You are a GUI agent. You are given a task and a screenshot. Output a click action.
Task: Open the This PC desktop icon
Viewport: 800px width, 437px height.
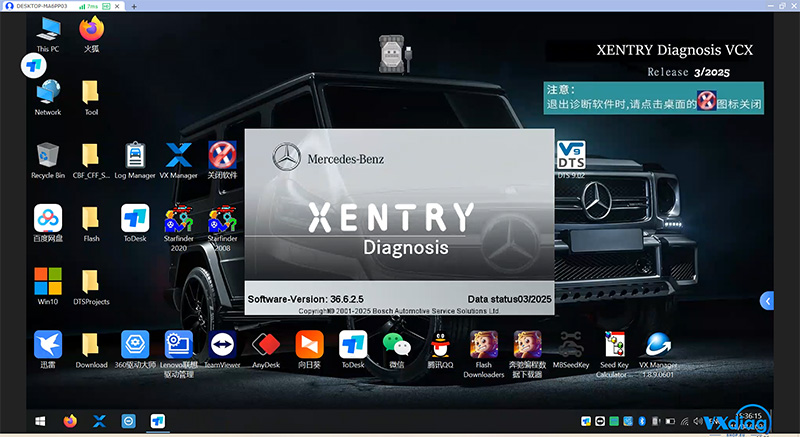coord(48,33)
